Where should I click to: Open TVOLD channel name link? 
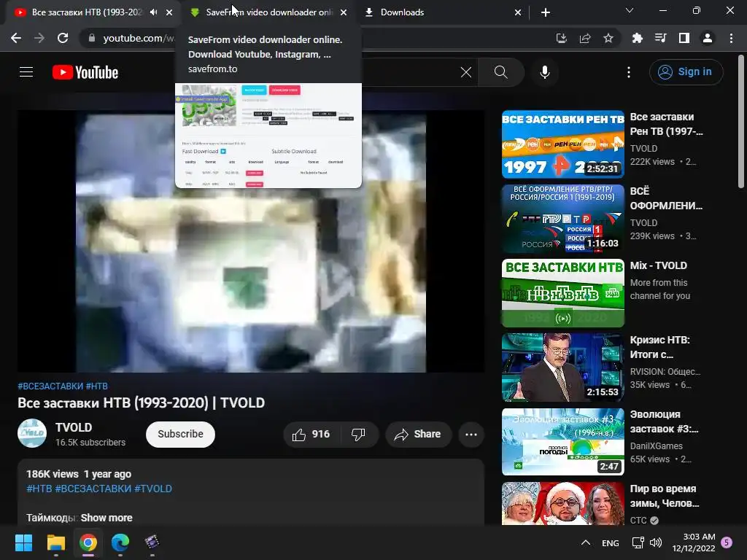[x=74, y=427]
